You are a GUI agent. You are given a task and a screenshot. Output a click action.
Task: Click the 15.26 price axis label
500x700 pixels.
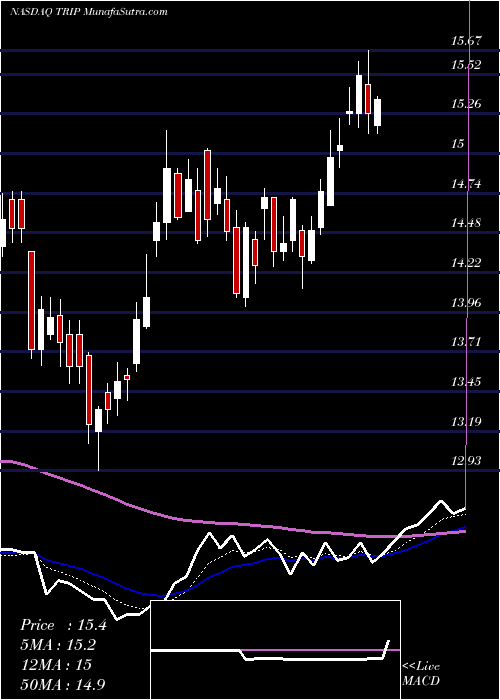point(466,104)
